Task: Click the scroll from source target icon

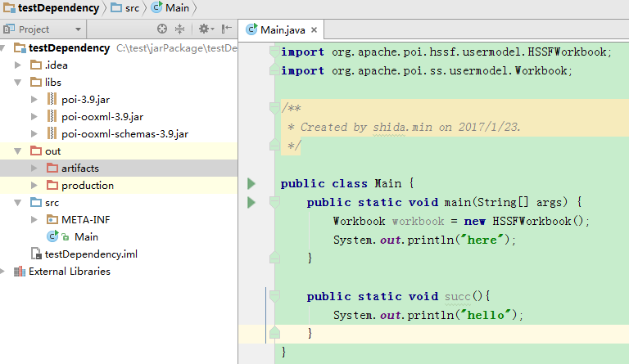Action: coord(162,29)
